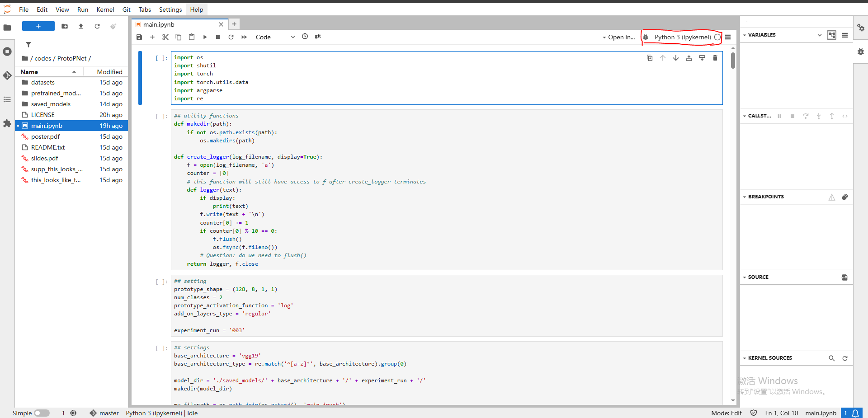
Task: Open the Kernel menu
Action: 105,9
